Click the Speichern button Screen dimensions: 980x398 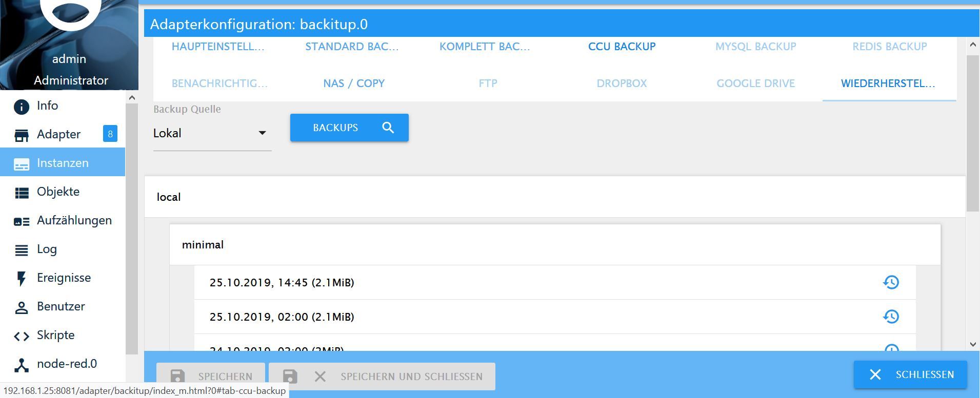point(211,376)
